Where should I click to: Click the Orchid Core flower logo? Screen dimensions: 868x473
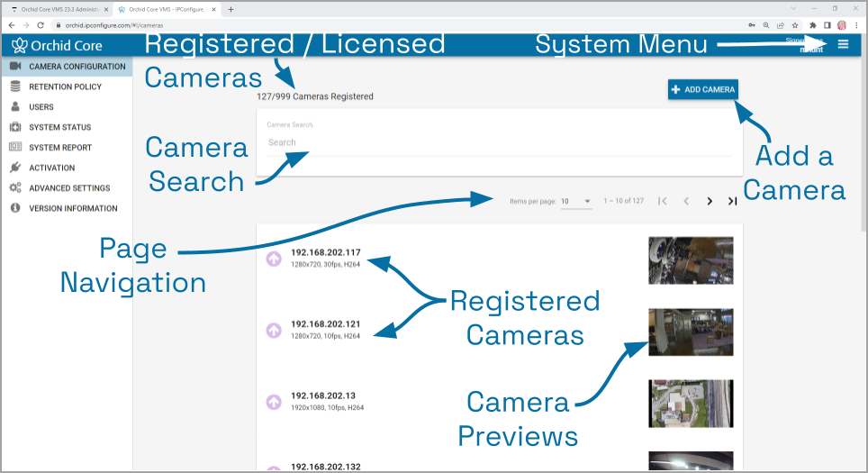(x=20, y=45)
